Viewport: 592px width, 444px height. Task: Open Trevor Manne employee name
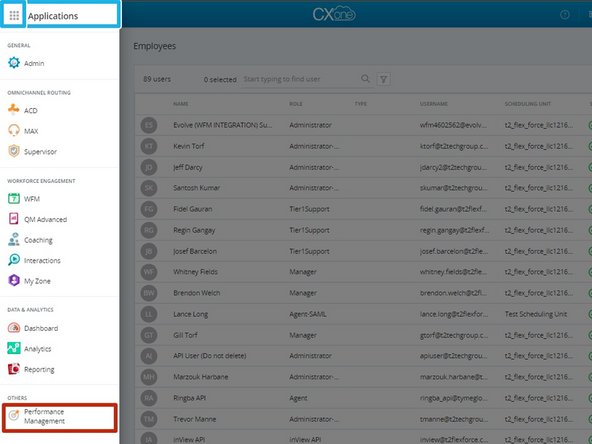[194, 419]
